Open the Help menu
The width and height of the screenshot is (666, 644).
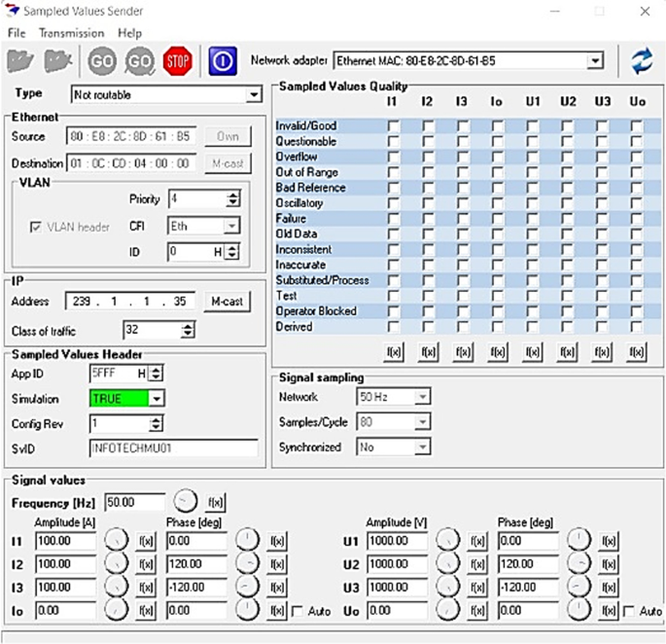pos(129,33)
